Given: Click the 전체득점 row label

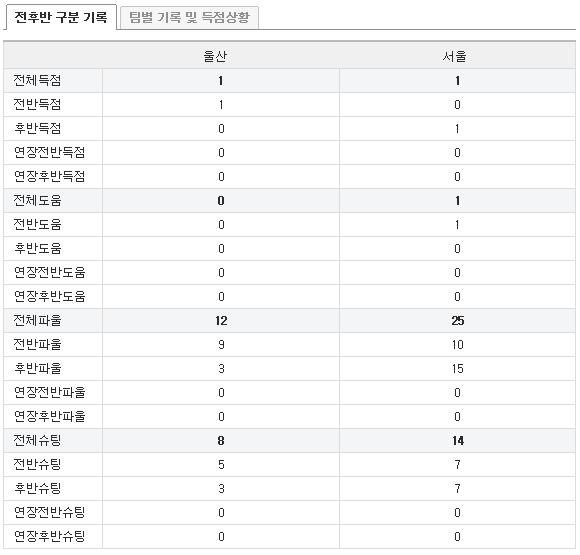Looking at the screenshot, I should click(x=37, y=80).
